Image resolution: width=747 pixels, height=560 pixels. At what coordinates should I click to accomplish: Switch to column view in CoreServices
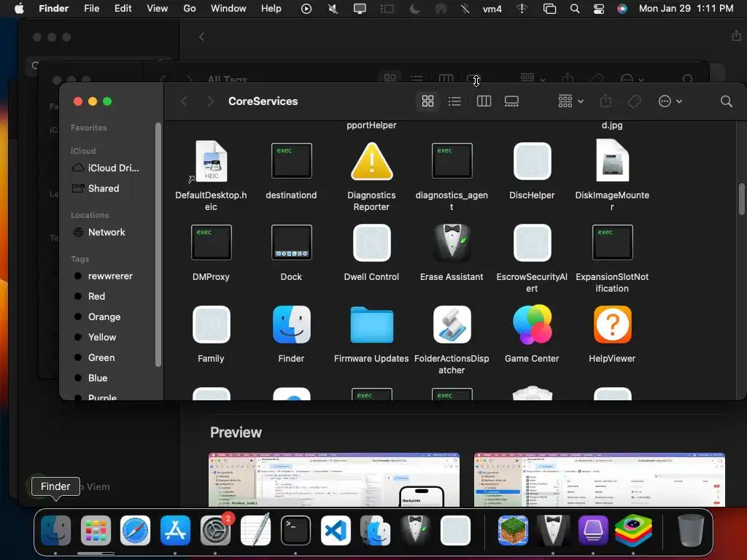(484, 101)
